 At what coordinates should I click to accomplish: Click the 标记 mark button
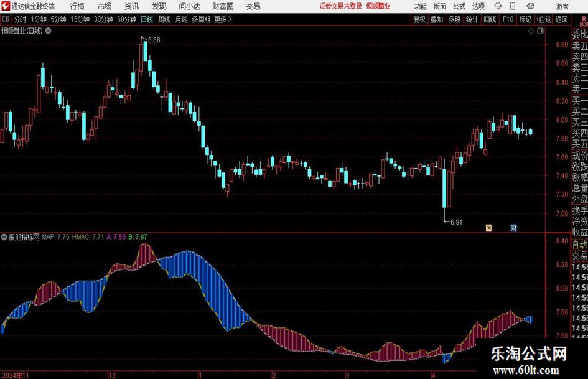point(525,19)
